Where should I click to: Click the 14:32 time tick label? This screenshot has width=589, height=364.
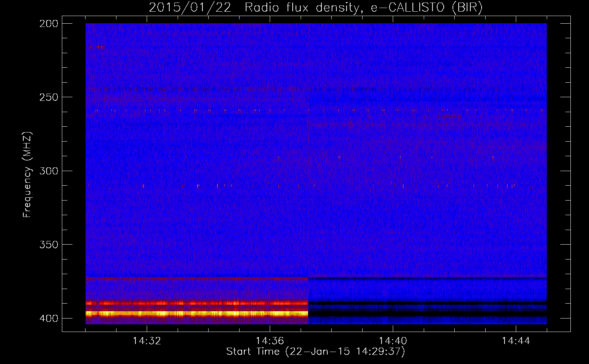(147, 341)
